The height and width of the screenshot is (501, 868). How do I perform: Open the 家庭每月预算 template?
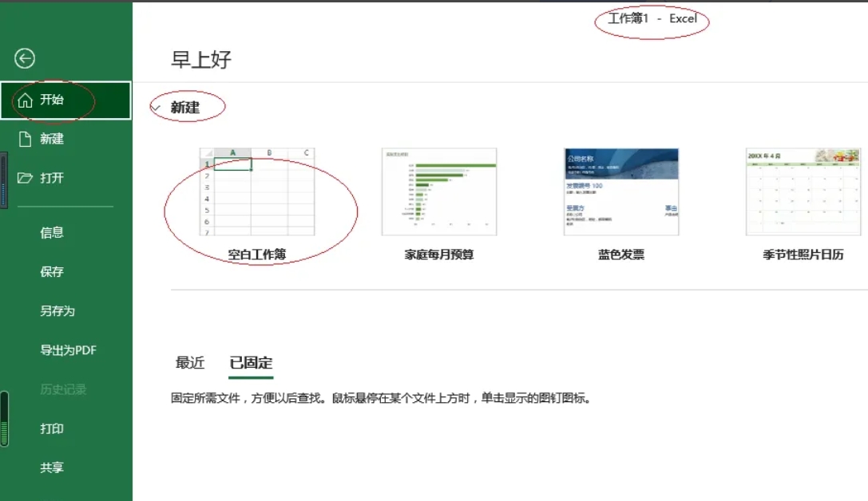click(438, 191)
